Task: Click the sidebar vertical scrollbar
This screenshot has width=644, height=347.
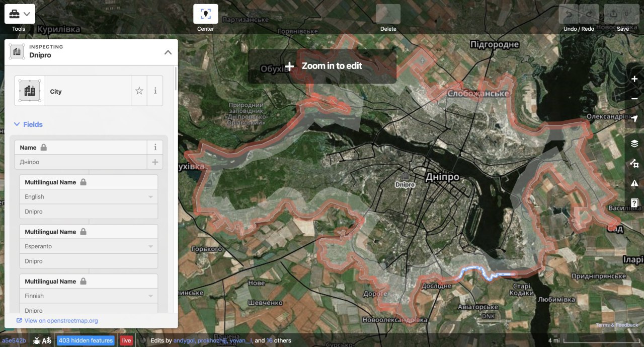Action: 175,78
